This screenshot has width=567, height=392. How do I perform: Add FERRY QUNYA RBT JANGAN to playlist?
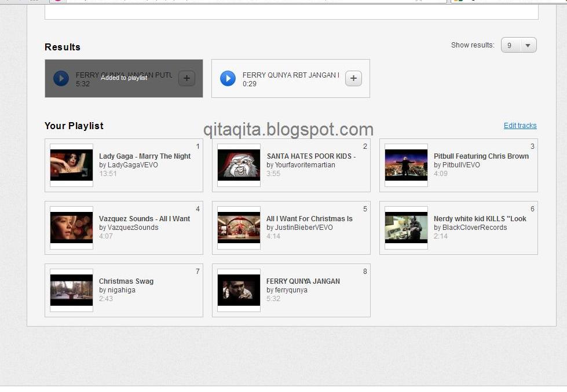pyautogui.click(x=353, y=79)
